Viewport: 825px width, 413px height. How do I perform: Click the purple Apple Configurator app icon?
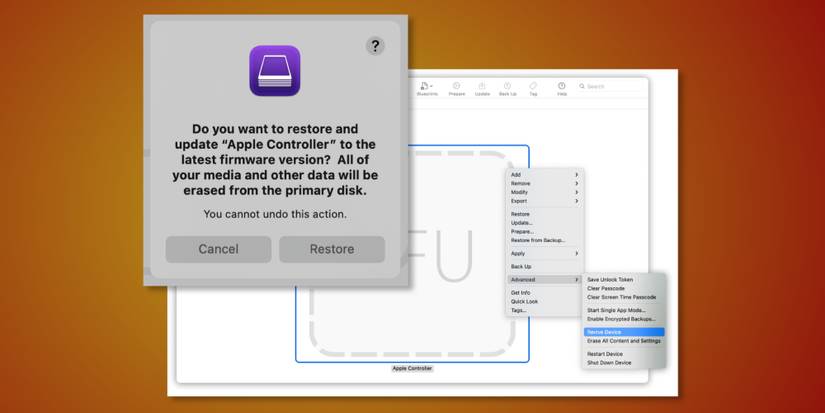coord(275,70)
